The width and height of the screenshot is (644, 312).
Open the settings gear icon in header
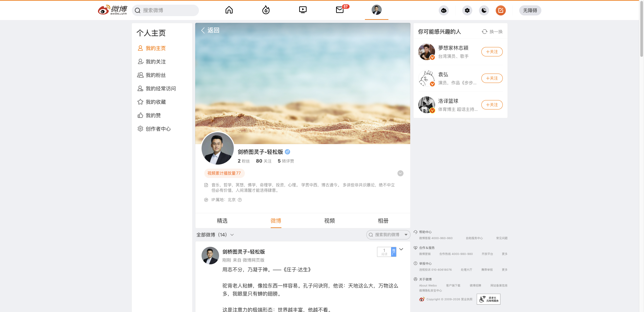(x=467, y=10)
